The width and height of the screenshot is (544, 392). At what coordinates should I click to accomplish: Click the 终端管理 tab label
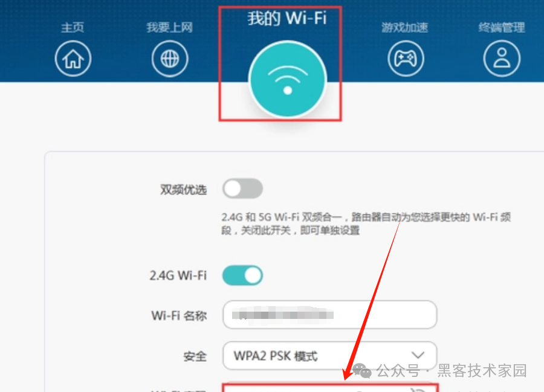pos(502,27)
